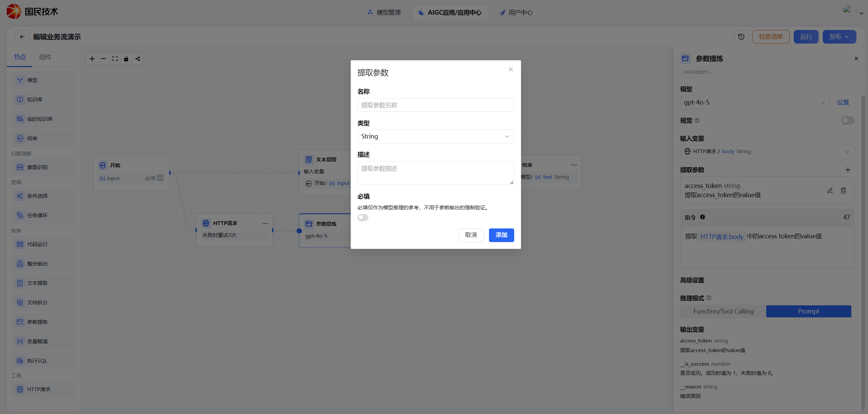Open version history next to 检查清单
Viewport: 868px width, 414px height.
point(741,36)
